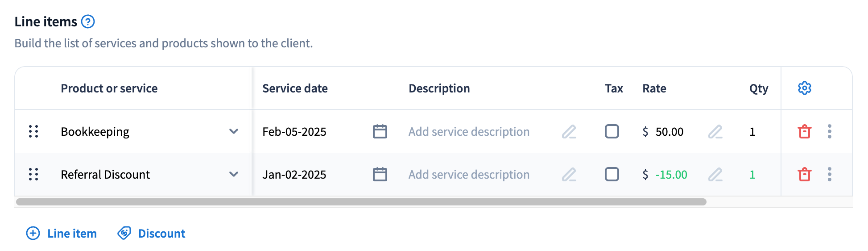
Task: Open more options for Bookkeeping row
Action: (829, 131)
